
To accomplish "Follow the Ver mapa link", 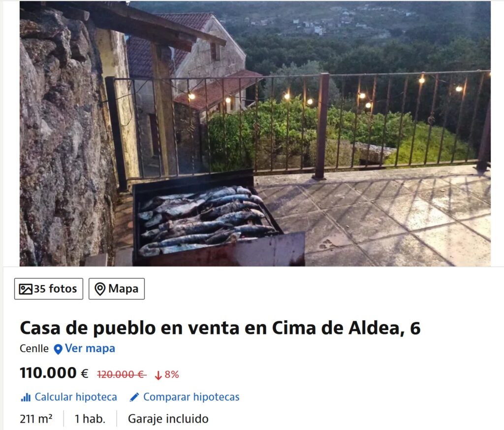I will click(x=90, y=349).
